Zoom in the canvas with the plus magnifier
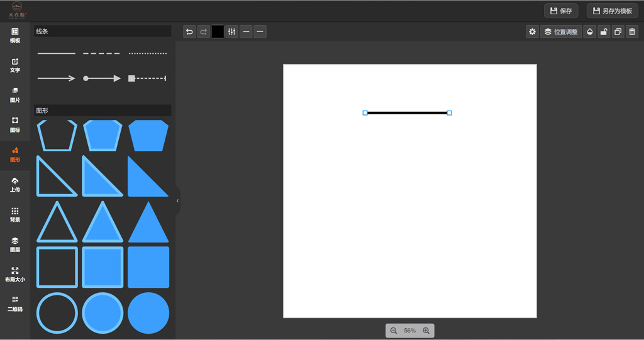This screenshot has height=340, width=644. click(426, 331)
